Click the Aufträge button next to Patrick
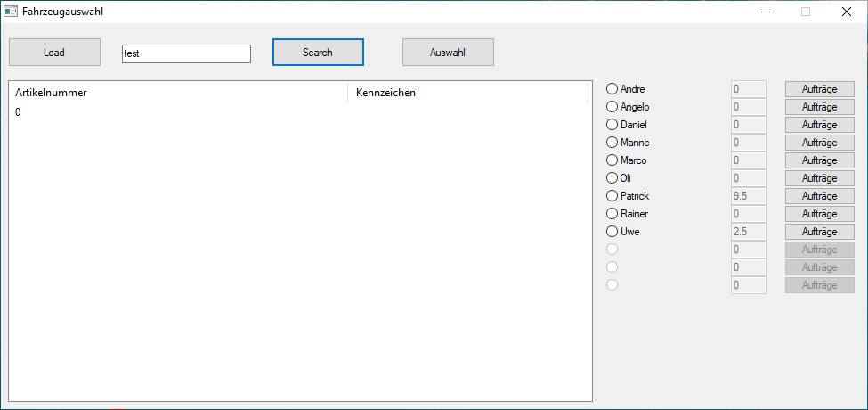The width and height of the screenshot is (868, 410). click(x=819, y=196)
